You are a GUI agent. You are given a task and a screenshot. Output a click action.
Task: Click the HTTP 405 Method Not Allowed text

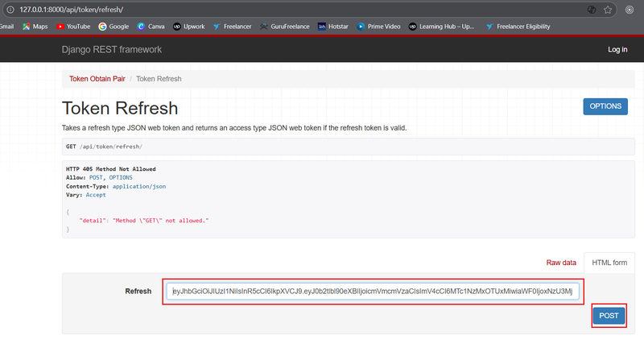pyautogui.click(x=110, y=169)
